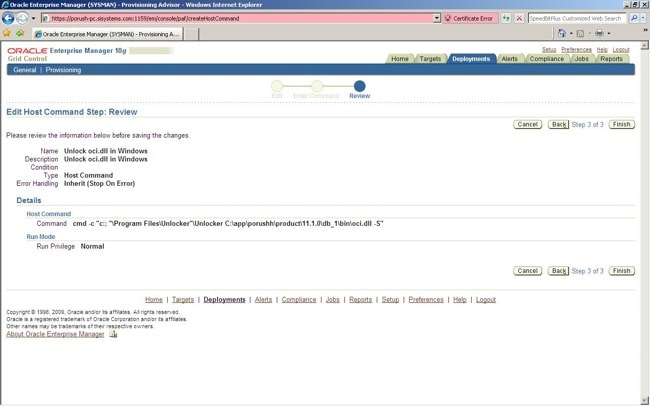The width and height of the screenshot is (650, 406).
Task: Click the Favorites star icon
Action: [7, 33]
